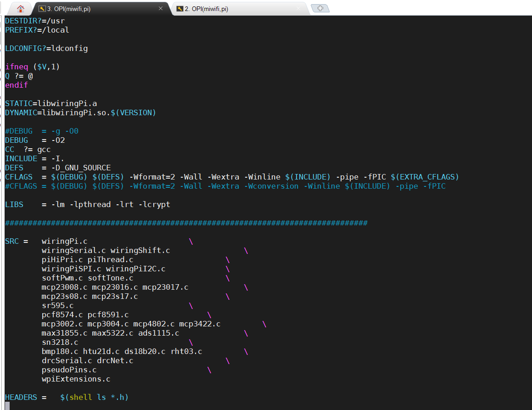
Task: Click wiringSerial.c
Action: (x=73, y=250)
